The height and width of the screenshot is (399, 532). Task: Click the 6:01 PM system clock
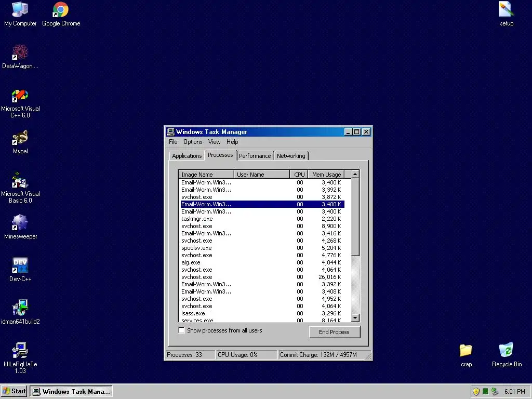(514, 392)
